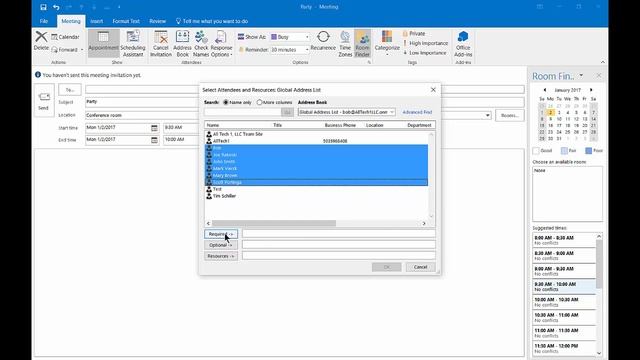Switch to the Format Text tab
This screenshot has width=640, height=360.
[x=126, y=21]
